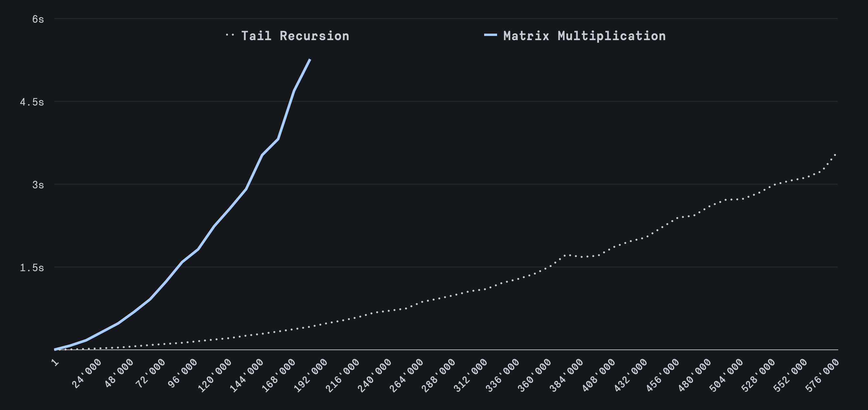
Task: Click the x-axis label 360'000
Action: coord(535,376)
